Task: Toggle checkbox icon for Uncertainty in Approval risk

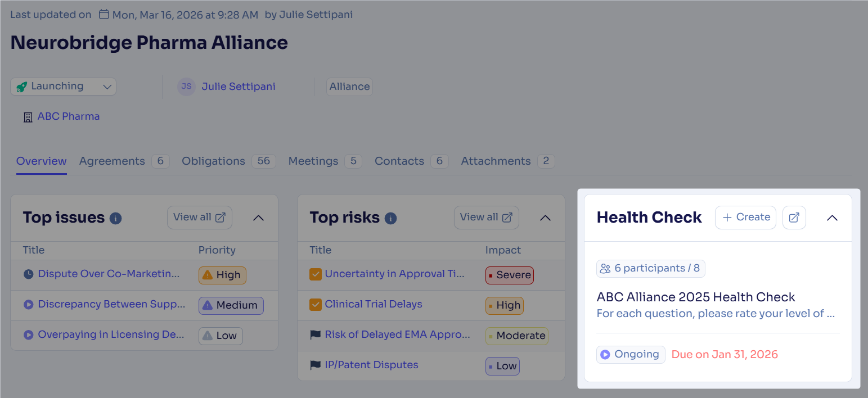Action: click(316, 274)
